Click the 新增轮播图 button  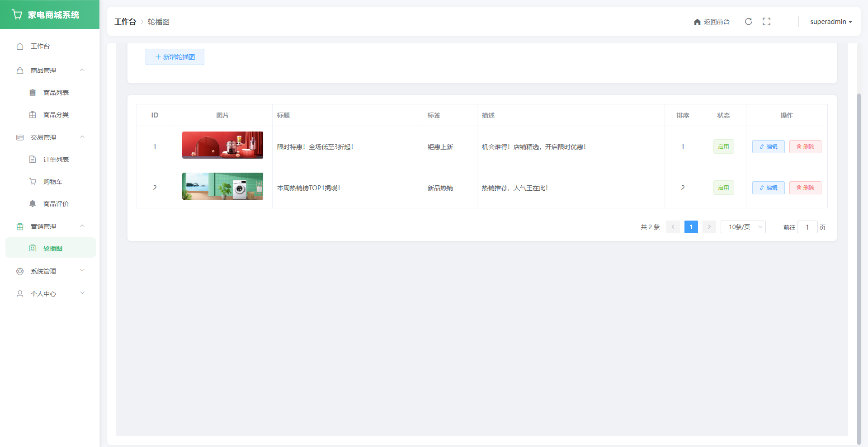click(x=175, y=57)
